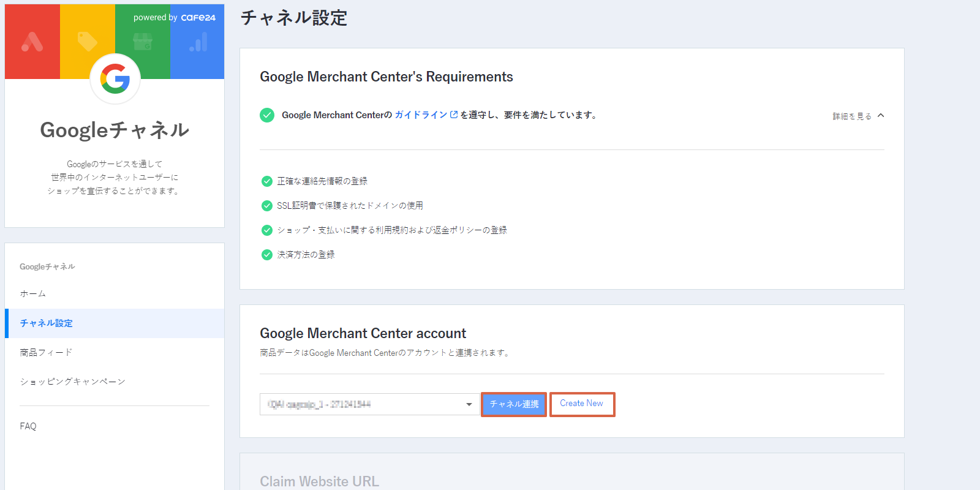Screen dimensions: 980x490
Task: Open the Merchant Center account dropdown
Action: tap(370, 404)
